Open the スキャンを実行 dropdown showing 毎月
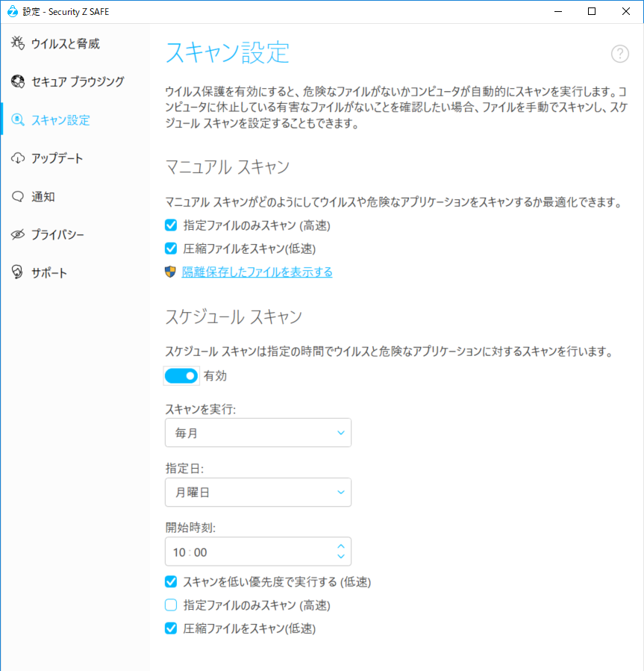 click(x=257, y=433)
